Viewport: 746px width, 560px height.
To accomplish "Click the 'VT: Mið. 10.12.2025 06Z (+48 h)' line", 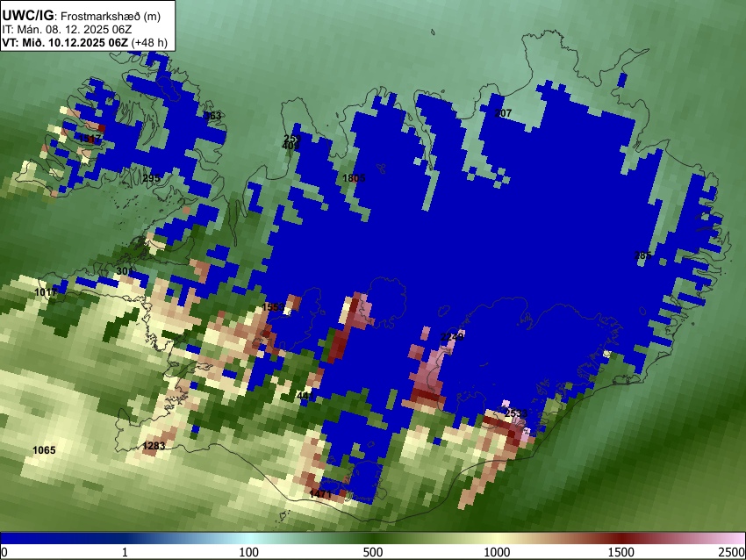I will [x=84, y=42].
